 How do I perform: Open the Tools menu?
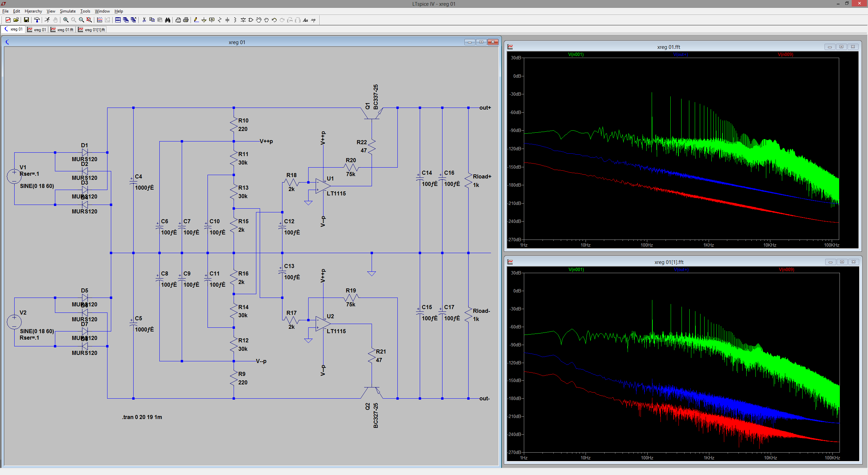click(x=85, y=11)
